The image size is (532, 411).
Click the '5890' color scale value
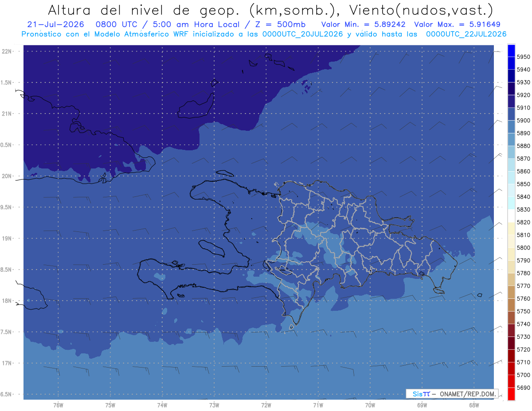(523, 133)
